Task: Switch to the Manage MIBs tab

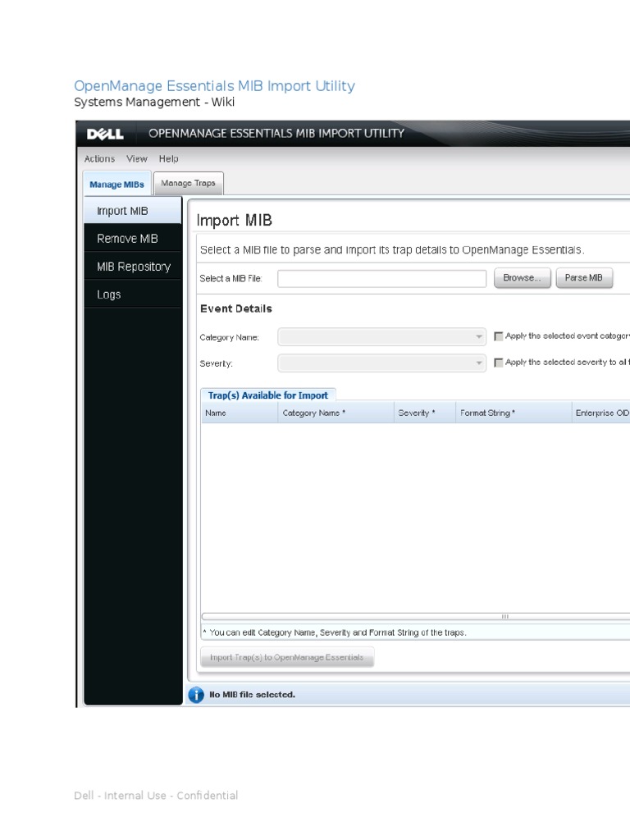Action: pos(116,185)
